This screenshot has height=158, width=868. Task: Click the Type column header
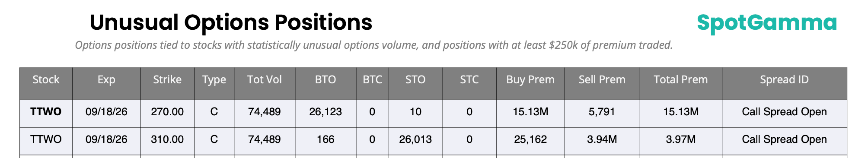(214, 80)
